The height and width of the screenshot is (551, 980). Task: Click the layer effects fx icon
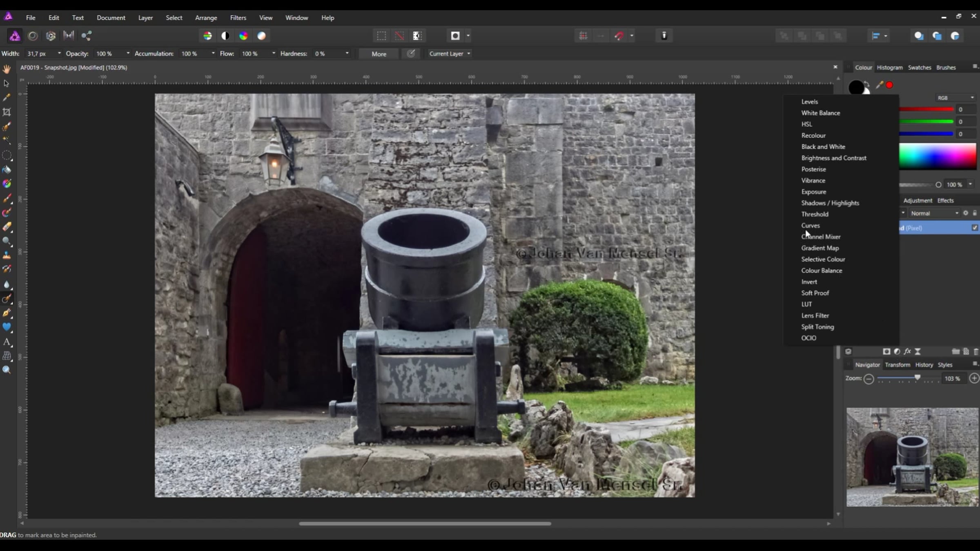[907, 351]
